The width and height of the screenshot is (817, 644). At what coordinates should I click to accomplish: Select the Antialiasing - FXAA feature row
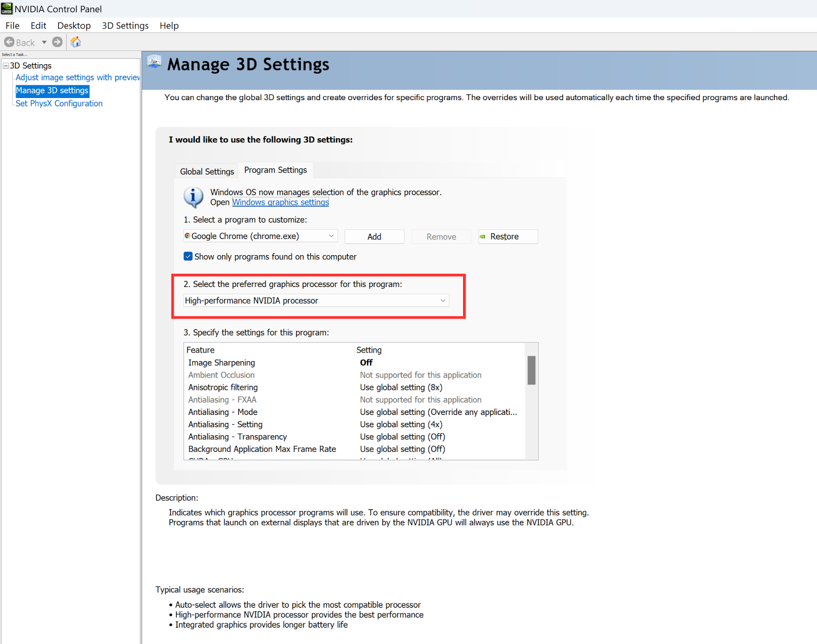pos(354,400)
